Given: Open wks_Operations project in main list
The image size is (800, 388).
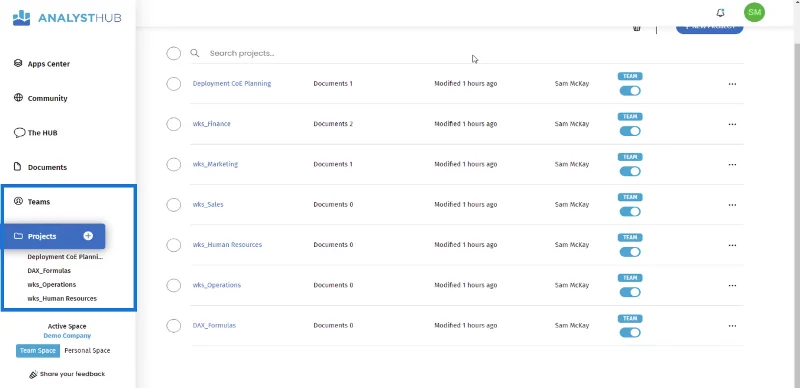Looking at the screenshot, I should tap(216, 285).
